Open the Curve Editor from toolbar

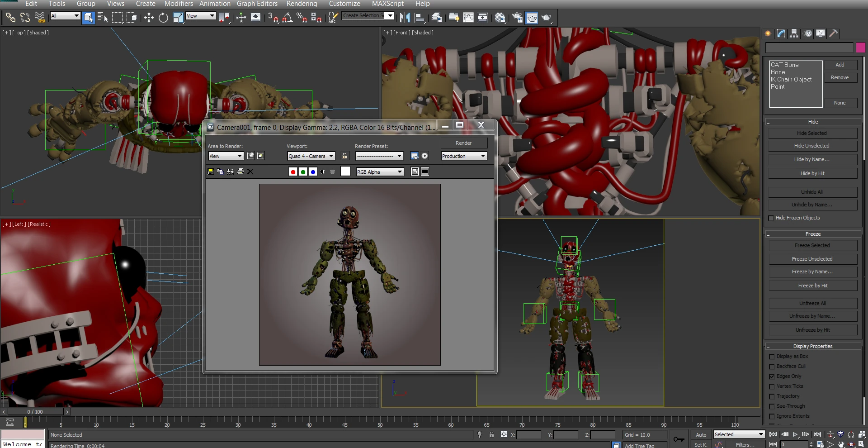click(468, 18)
